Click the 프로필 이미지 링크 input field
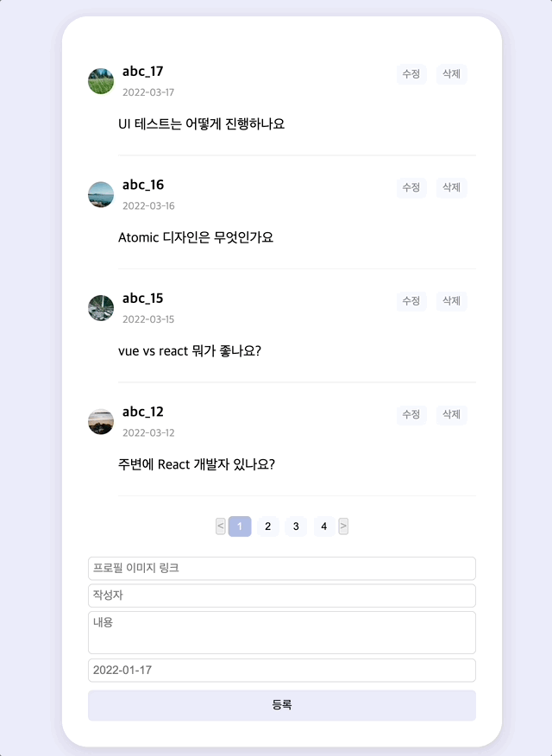Viewport: 552px width, 756px height. click(281, 568)
